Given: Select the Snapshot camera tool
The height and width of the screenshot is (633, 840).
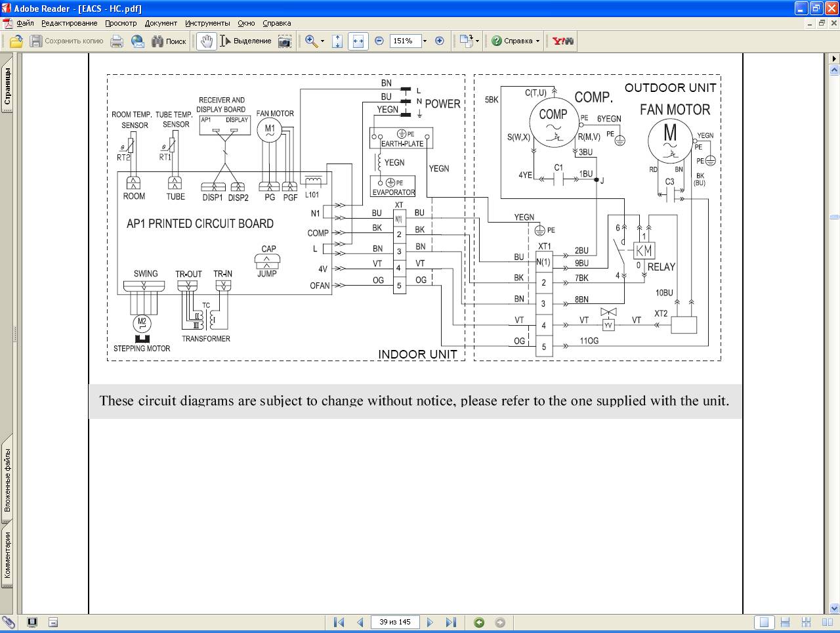Looking at the screenshot, I should (x=285, y=41).
